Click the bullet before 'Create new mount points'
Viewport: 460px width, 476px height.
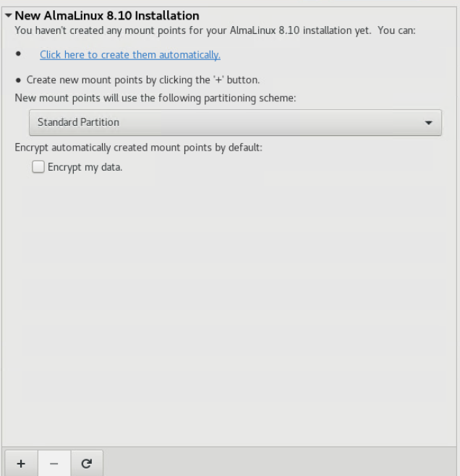pyautogui.click(x=18, y=80)
